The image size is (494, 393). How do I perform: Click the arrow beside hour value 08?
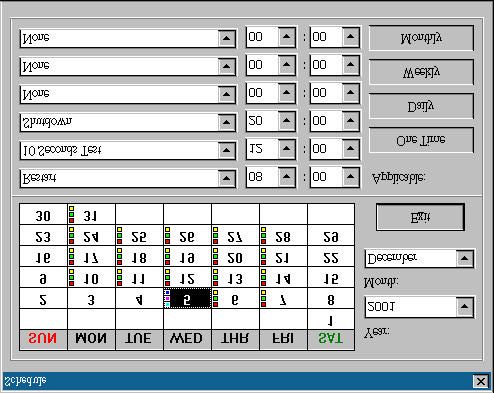pos(286,177)
